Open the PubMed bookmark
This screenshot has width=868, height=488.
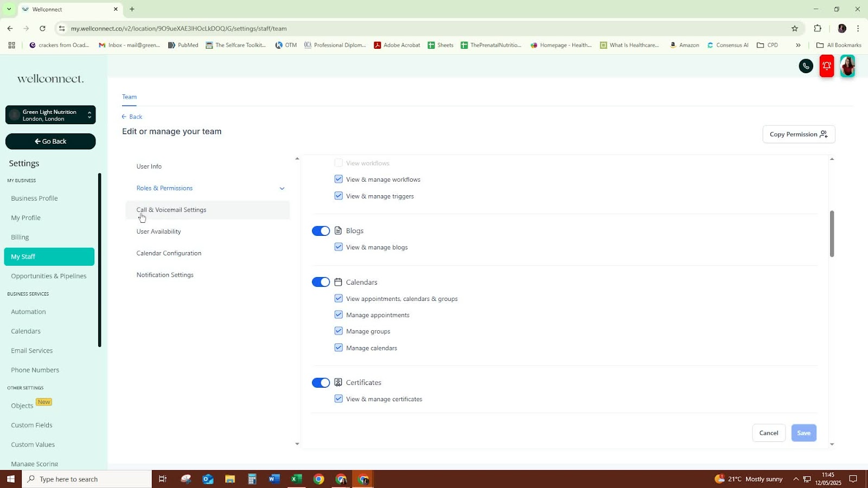(183, 45)
